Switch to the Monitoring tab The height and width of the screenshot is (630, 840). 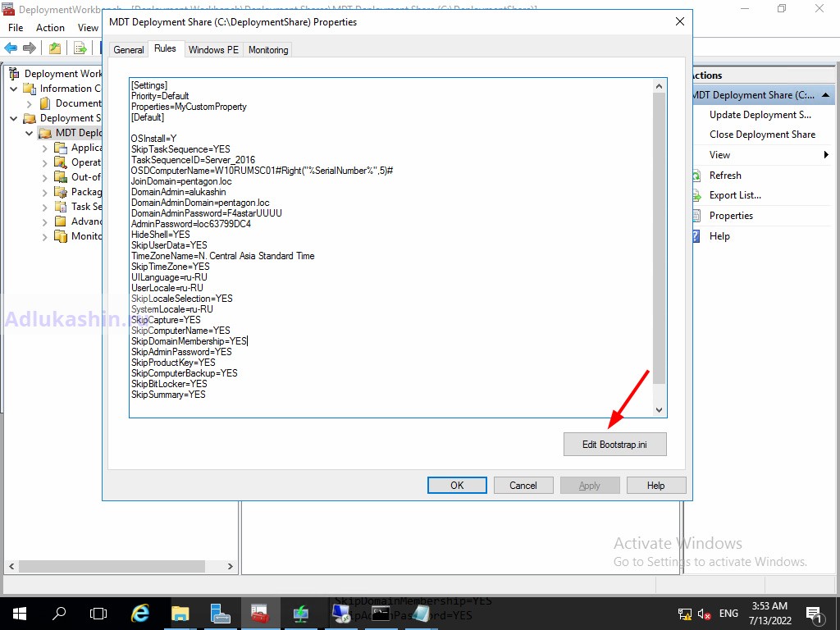[x=268, y=50]
